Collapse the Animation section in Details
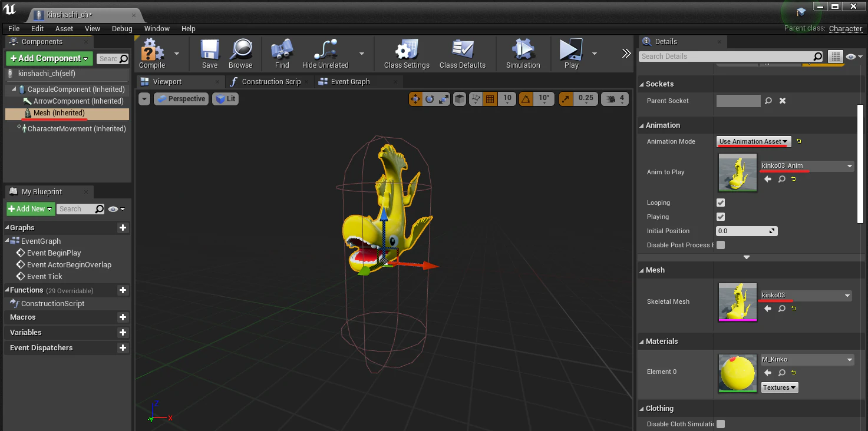This screenshot has height=431, width=868. point(642,125)
